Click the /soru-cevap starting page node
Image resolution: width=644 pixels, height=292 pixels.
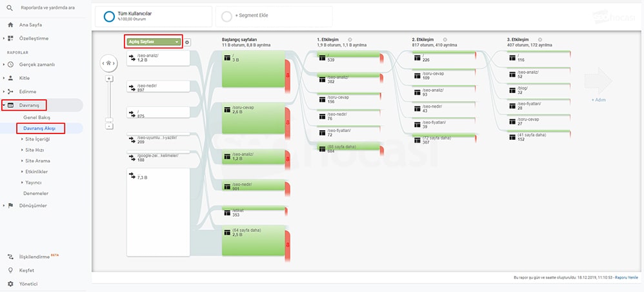(253, 118)
